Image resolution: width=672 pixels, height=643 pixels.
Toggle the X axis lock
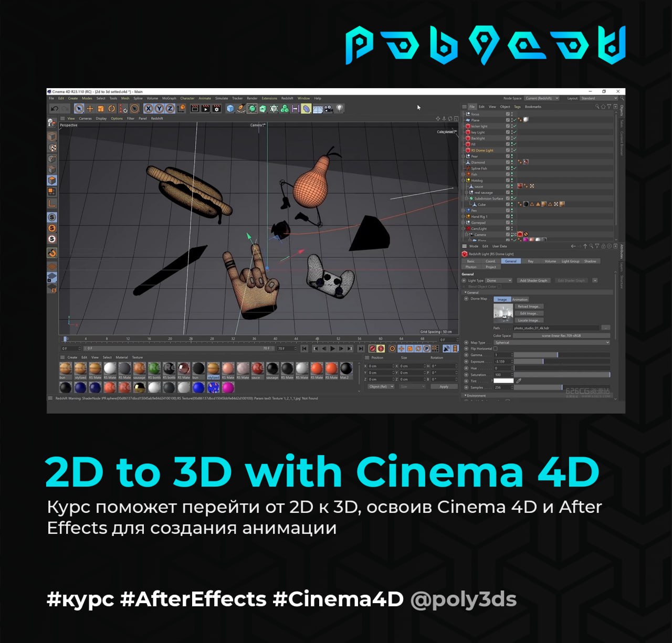pyautogui.click(x=148, y=109)
